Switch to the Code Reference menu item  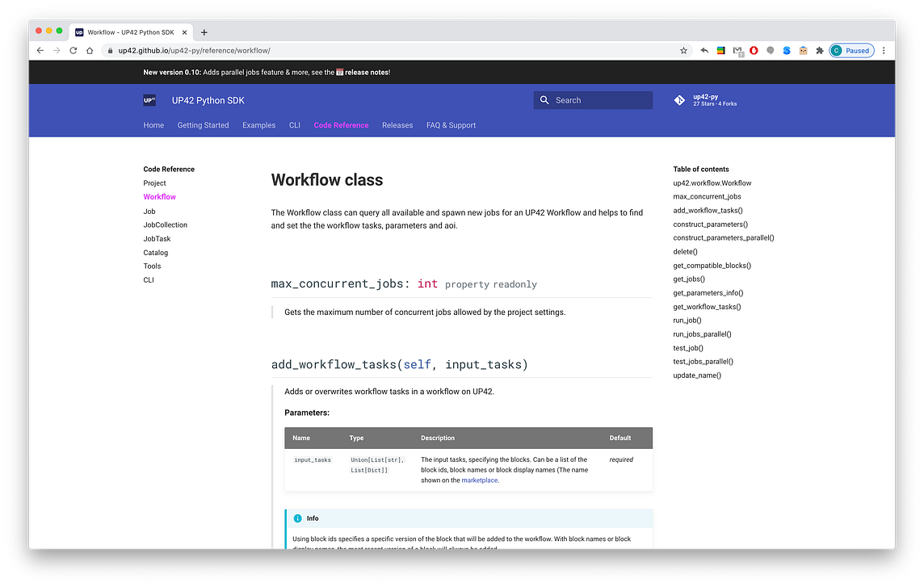pyautogui.click(x=341, y=125)
